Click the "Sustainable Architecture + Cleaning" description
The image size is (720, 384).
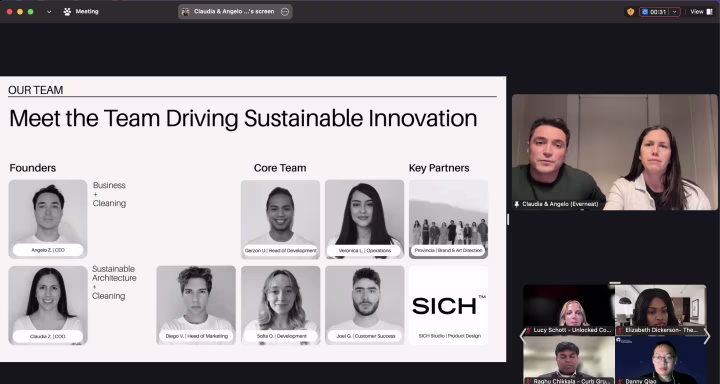[x=114, y=282]
